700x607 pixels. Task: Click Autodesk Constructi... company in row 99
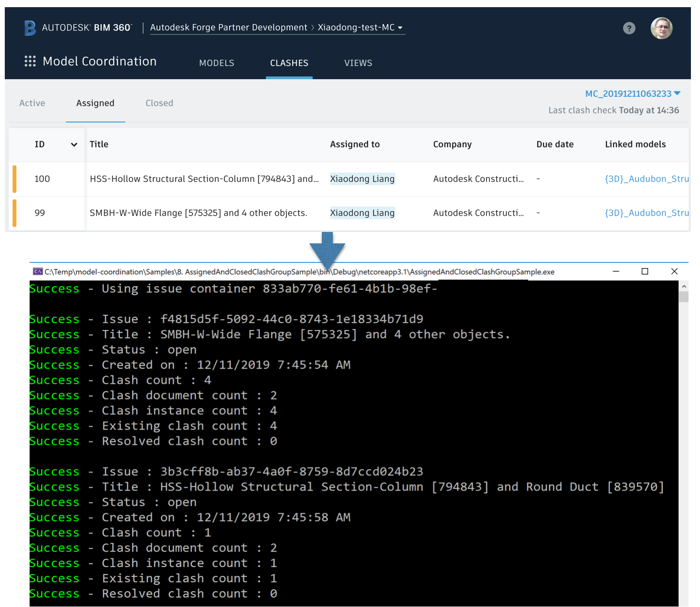click(x=478, y=213)
